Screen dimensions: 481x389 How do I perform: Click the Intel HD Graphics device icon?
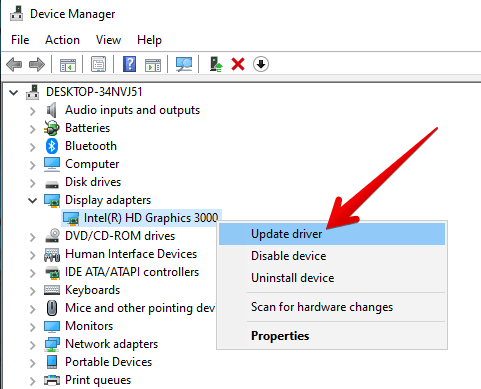coord(71,218)
